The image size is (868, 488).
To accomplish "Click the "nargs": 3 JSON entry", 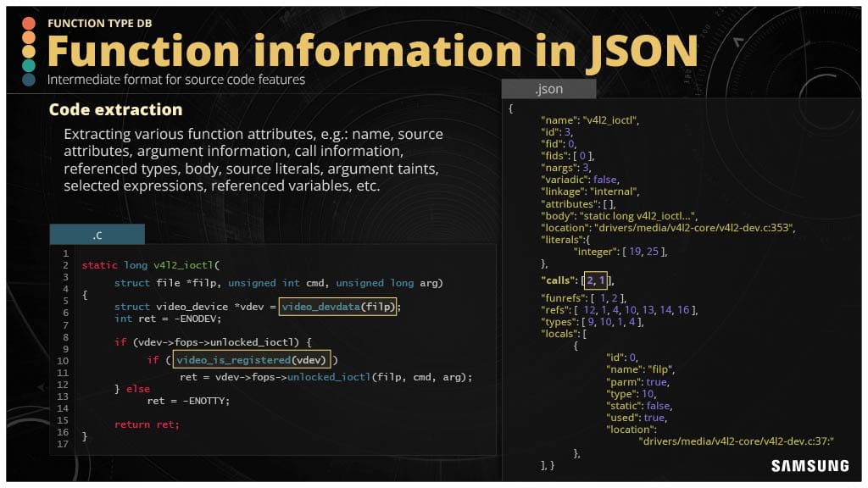I will pyautogui.click(x=565, y=168).
